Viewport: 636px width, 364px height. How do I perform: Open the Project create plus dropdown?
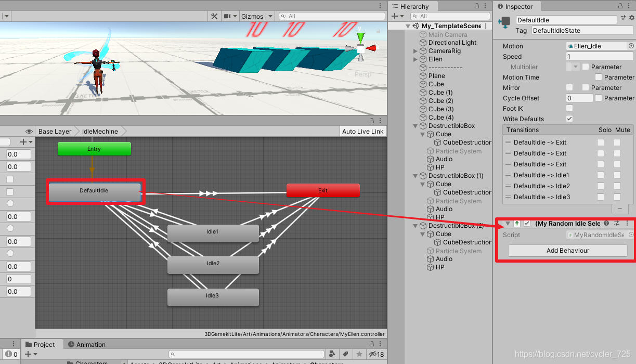click(30, 354)
